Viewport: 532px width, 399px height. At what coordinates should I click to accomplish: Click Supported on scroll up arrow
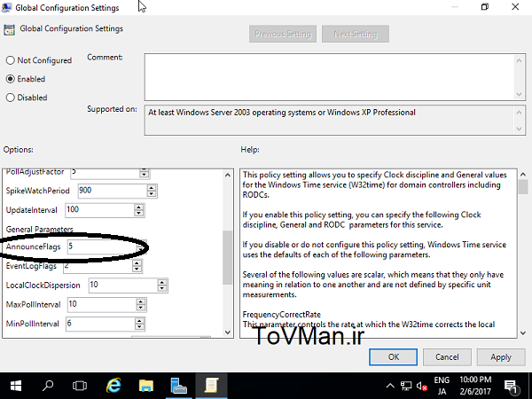519,113
